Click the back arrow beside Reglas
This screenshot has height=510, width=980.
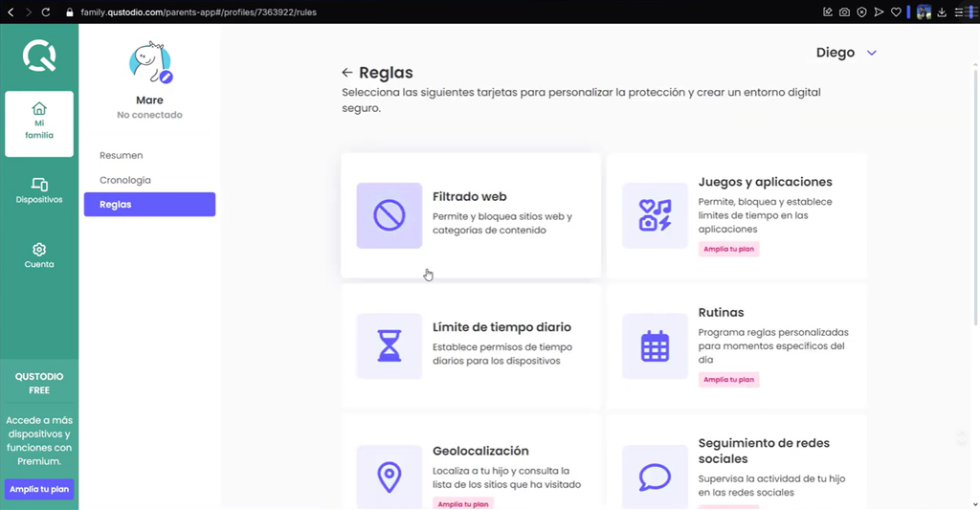pyautogui.click(x=346, y=73)
